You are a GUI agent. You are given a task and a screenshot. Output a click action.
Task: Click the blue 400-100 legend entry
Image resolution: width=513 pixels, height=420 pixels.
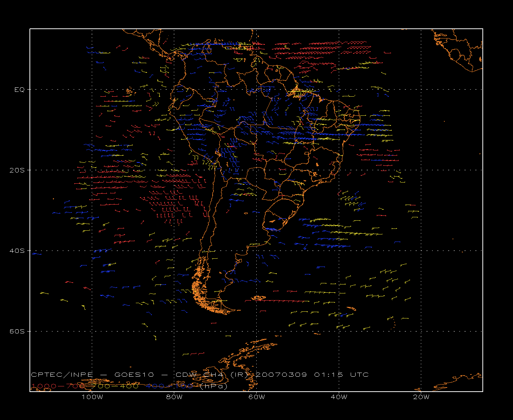[x=170, y=386]
